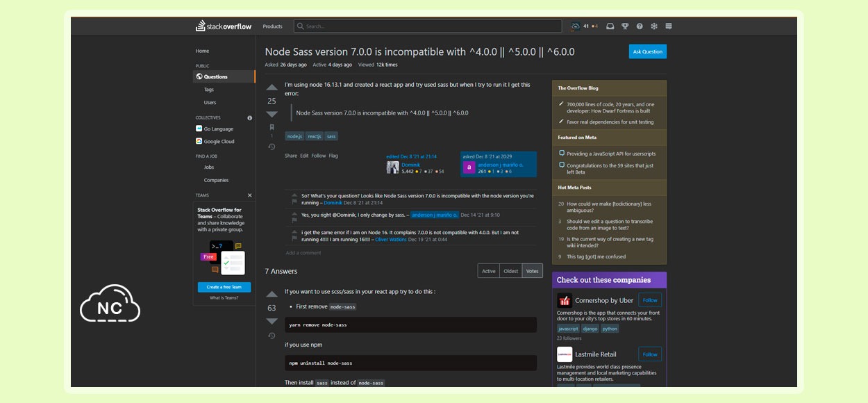Viewport: 868px width, 403px height.
Task: Sort answers by Oldest
Action: click(510, 271)
